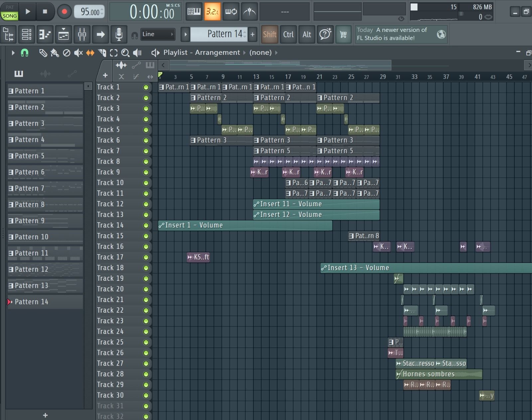Start playback with the play button
Screen dimensions: 532x420
(28, 12)
